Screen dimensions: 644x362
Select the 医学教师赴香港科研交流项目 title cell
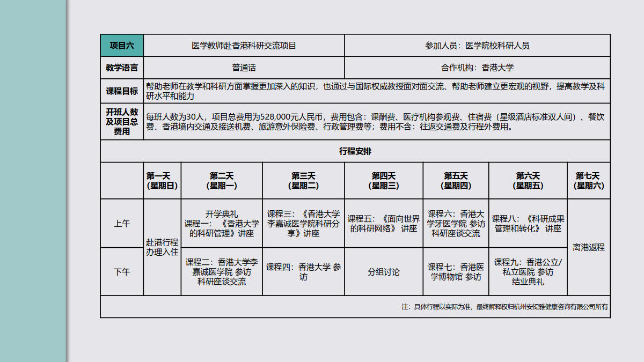[244, 46]
